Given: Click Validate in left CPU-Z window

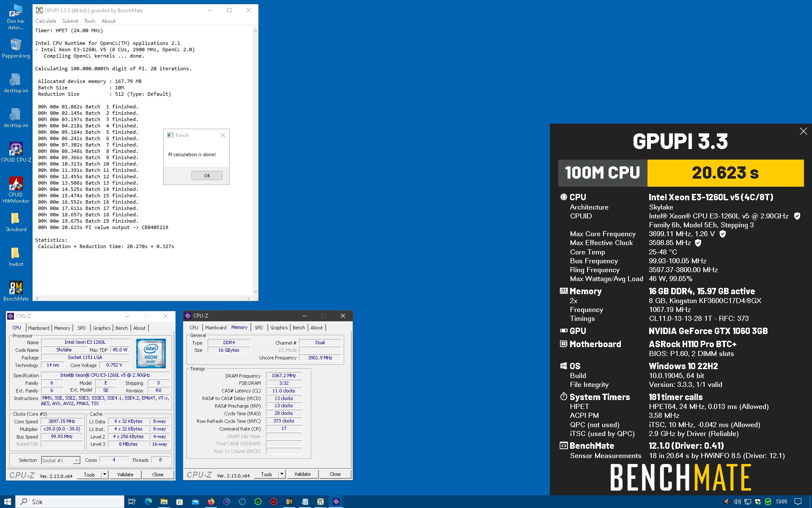Looking at the screenshot, I should coord(125,475).
